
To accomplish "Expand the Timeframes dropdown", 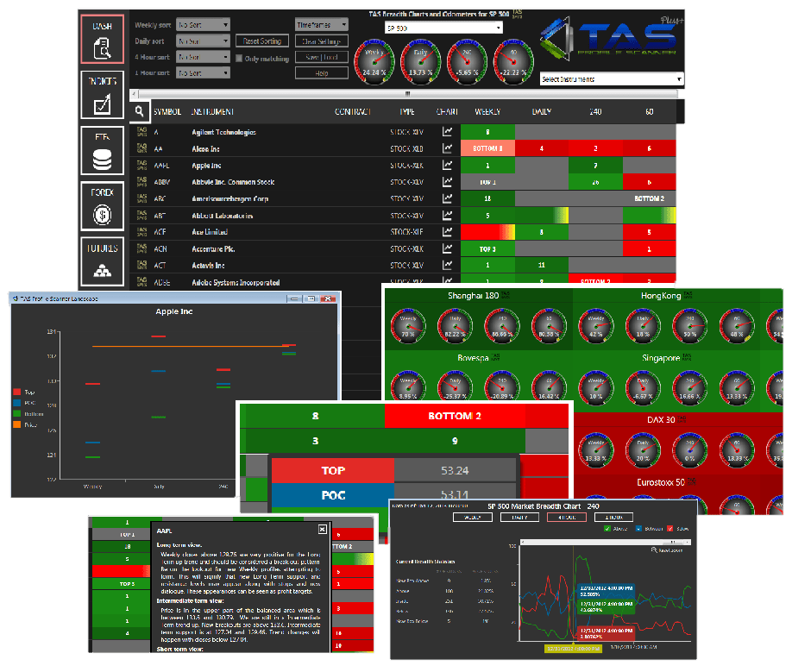I will coord(322,24).
